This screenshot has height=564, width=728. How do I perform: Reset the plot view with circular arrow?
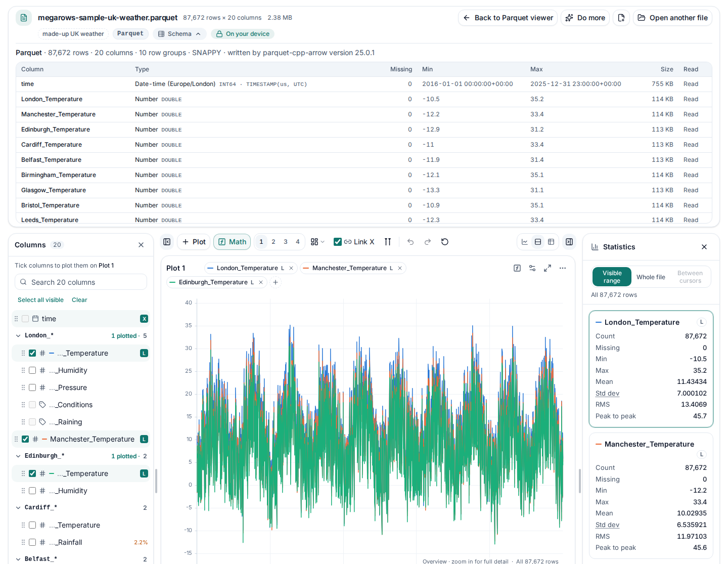(445, 242)
